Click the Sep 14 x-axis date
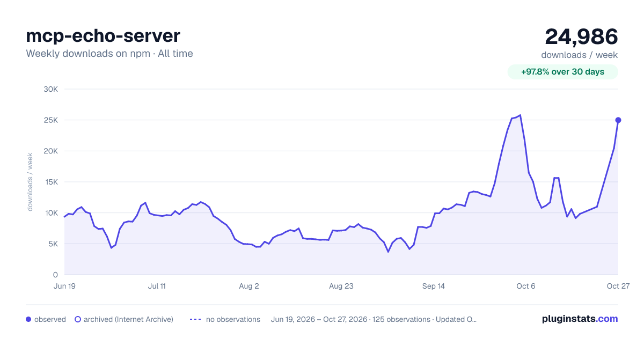Viewport: 644px width, 338px height. pos(434,286)
